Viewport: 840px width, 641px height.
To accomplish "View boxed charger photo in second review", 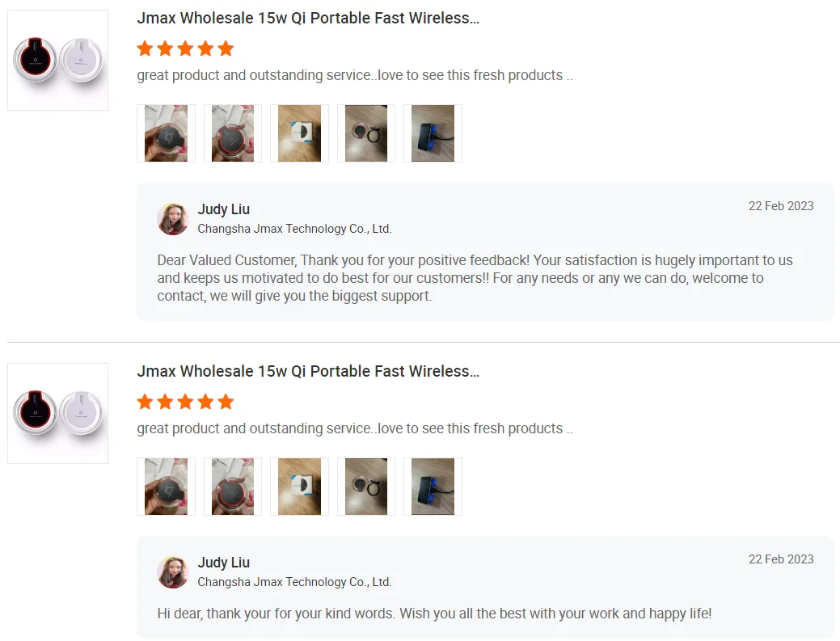I will [299, 487].
